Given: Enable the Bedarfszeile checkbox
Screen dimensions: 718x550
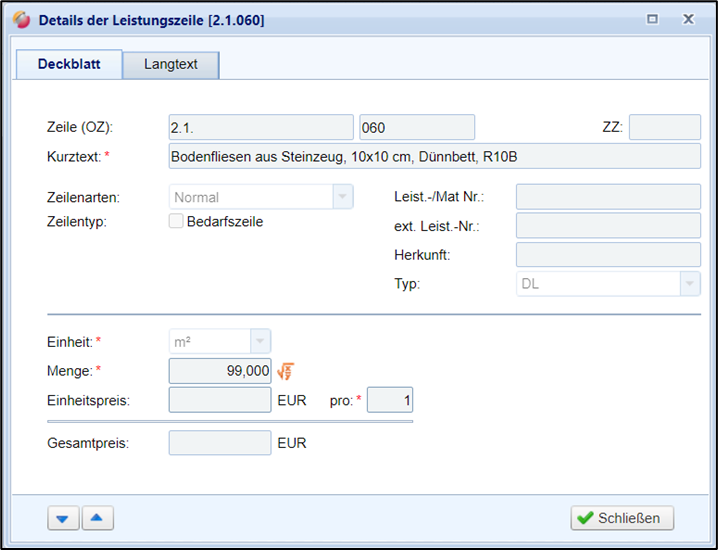Looking at the screenshot, I should (x=177, y=222).
